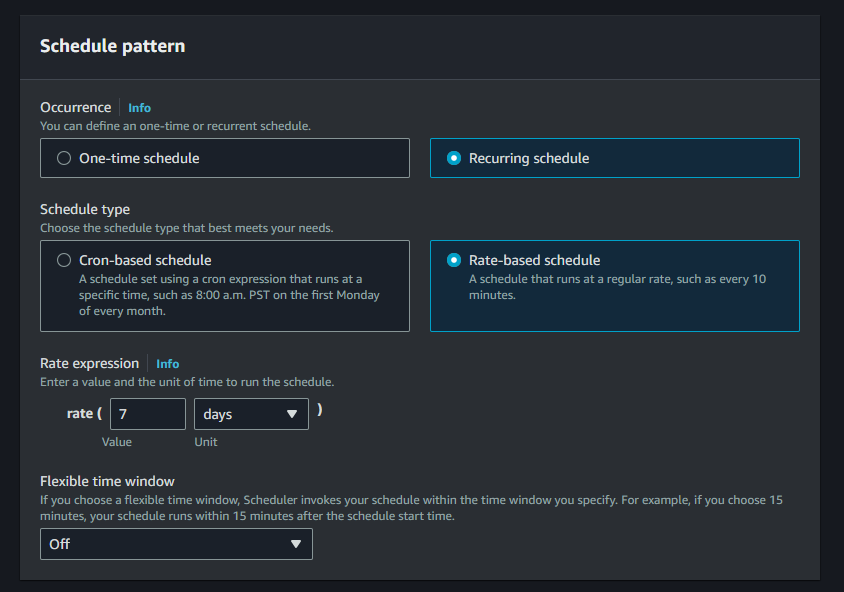Viewport: 844px width, 592px height.
Task: Click the Cron-based schedule radio circle
Action: click(x=63, y=259)
